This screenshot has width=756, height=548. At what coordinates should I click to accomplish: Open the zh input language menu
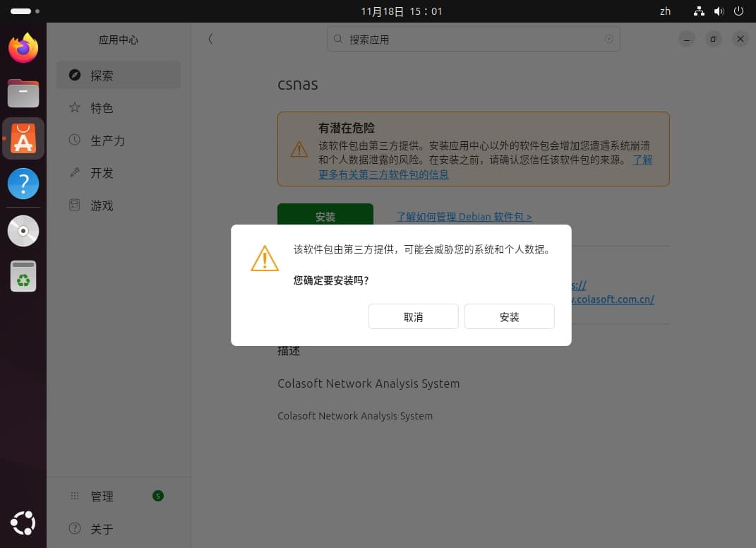pos(665,11)
